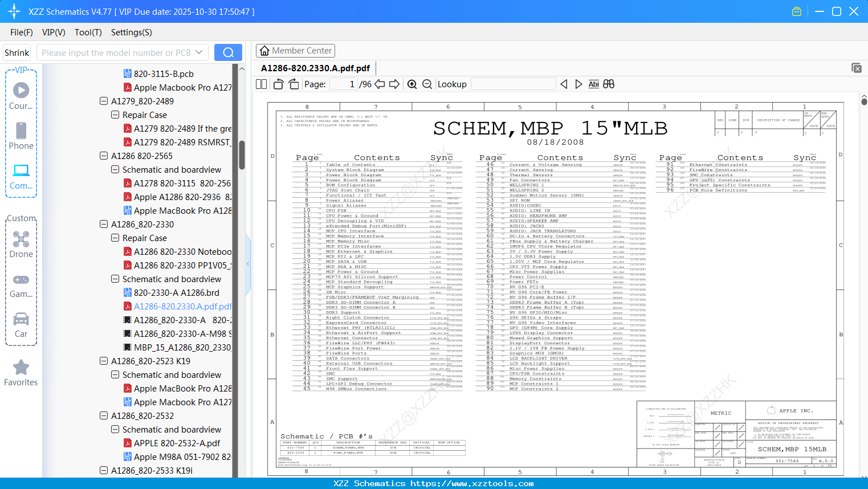
Task: Zoom out of the schematic
Action: pos(427,84)
